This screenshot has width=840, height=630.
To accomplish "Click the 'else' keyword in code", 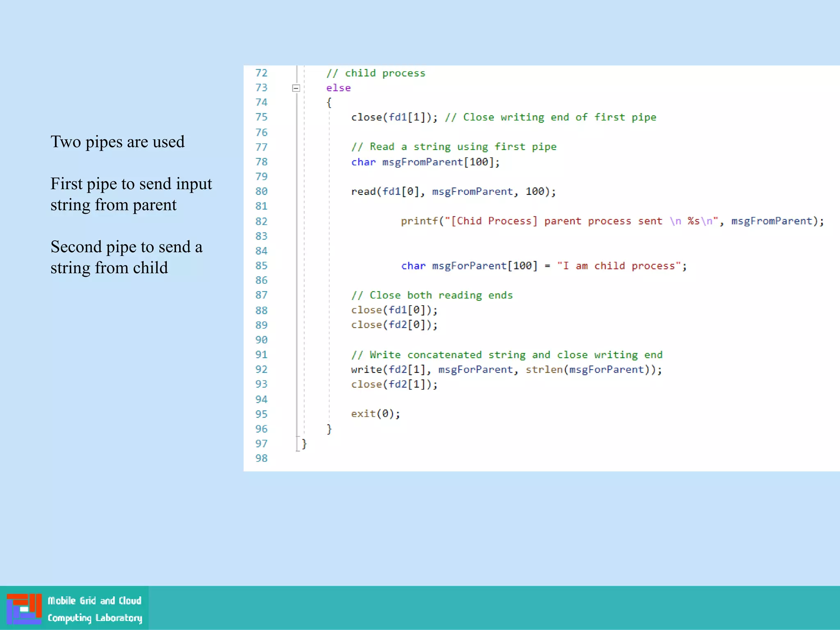I will coord(338,88).
